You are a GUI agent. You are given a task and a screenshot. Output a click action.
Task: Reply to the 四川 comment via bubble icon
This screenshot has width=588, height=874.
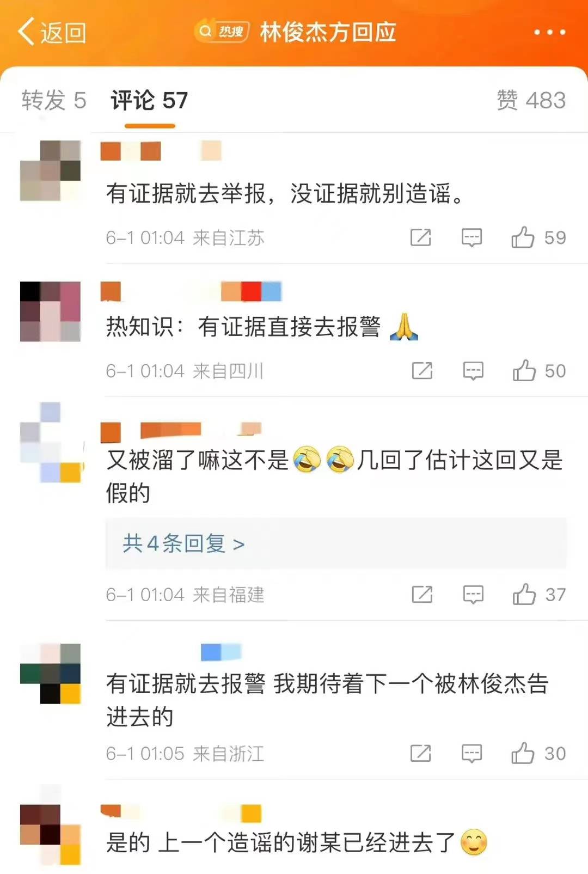click(473, 371)
